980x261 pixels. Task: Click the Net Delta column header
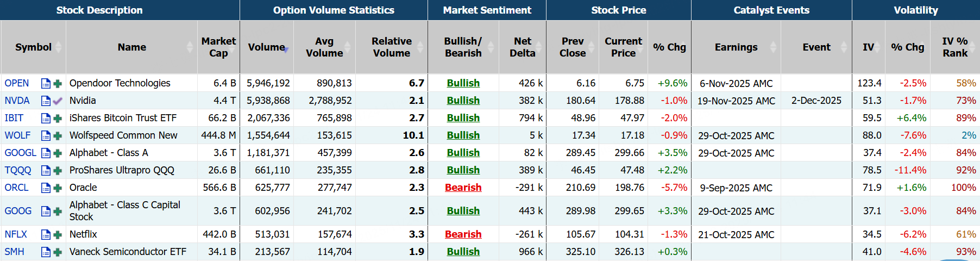522,47
